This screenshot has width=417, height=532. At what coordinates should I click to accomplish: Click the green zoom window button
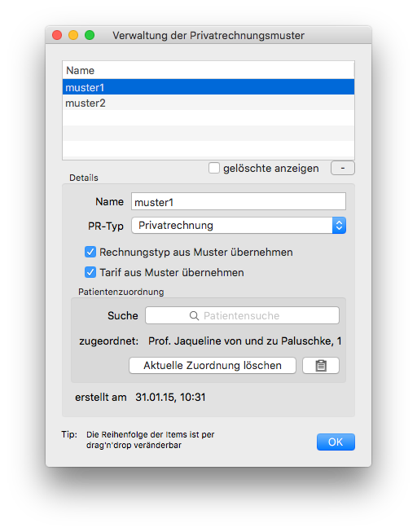point(90,35)
